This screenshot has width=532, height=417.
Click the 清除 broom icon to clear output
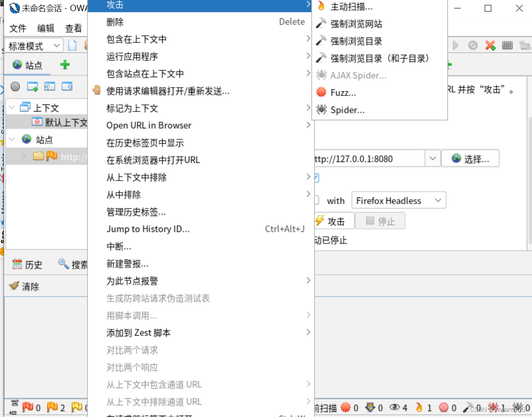[x=14, y=286]
